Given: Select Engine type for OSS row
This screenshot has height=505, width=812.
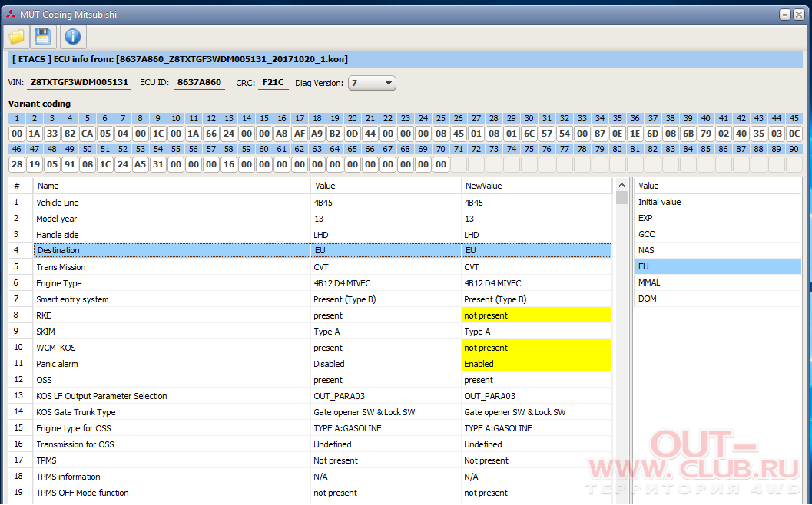Looking at the screenshot, I should (310, 428).
